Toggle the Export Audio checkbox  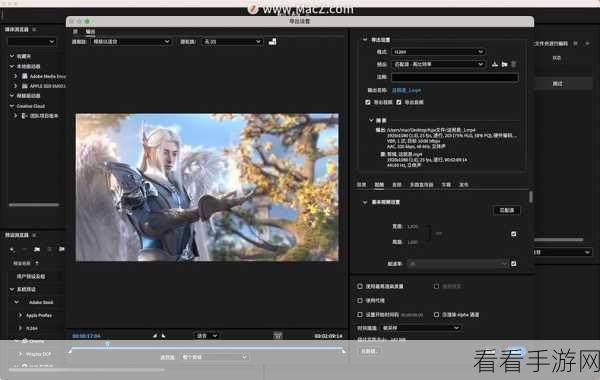pyautogui.click(x=399, y=102)
